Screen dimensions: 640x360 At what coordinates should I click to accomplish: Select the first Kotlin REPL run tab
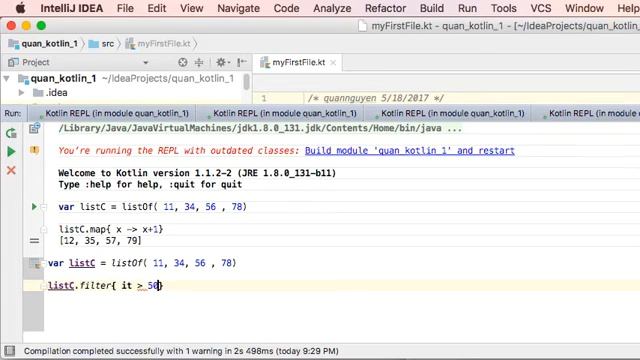[x=112, y=113]
